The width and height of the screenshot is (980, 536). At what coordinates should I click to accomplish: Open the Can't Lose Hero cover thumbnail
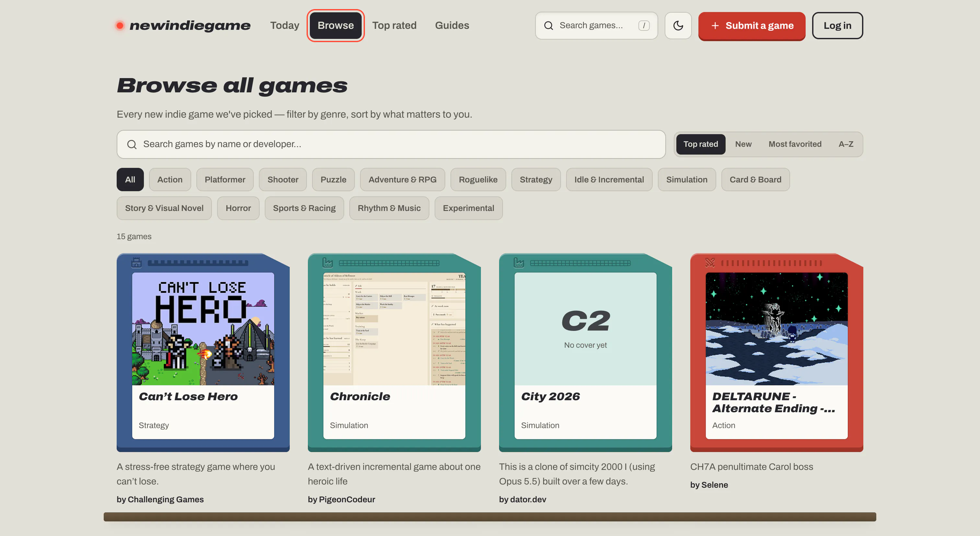coord(203,329)
